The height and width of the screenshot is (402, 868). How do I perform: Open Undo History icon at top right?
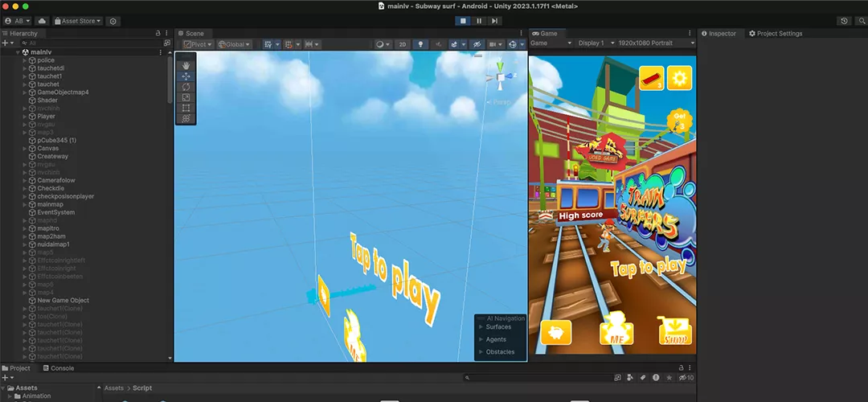pyautogui.click(x=844, y=21)
